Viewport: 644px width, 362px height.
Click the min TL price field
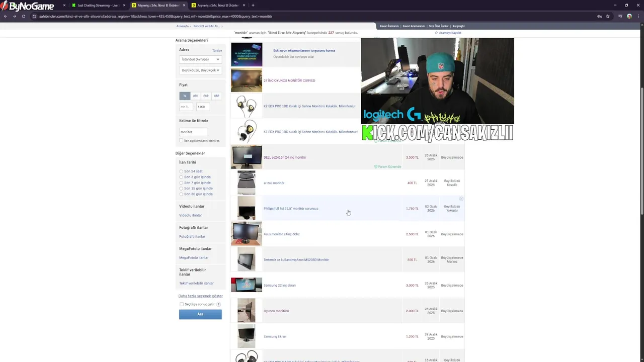coord(186,107)
